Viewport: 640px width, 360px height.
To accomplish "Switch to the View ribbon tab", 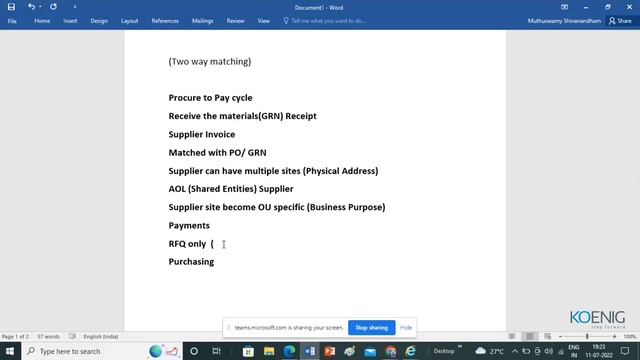I will tap(264, 21).
